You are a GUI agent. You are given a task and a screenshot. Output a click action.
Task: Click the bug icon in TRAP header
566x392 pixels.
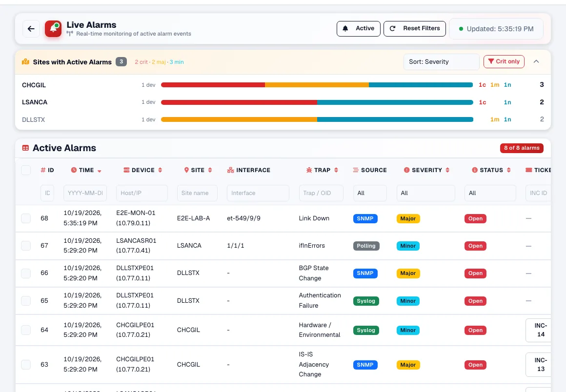point(309,170)
